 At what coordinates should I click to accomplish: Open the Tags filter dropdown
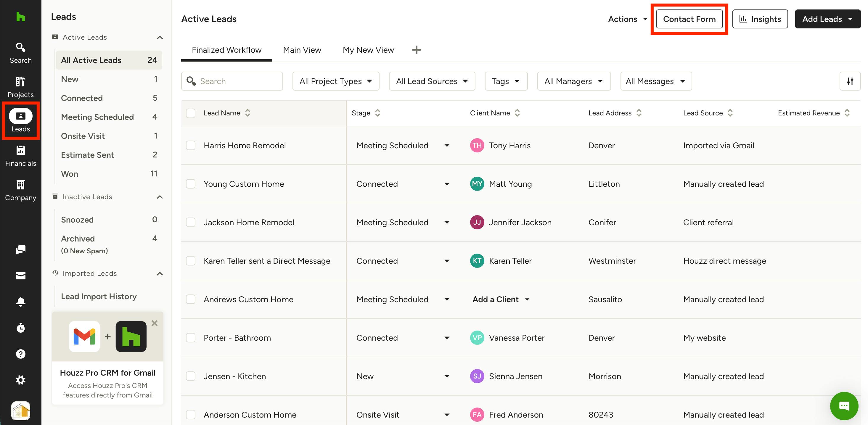pos(506,81)
